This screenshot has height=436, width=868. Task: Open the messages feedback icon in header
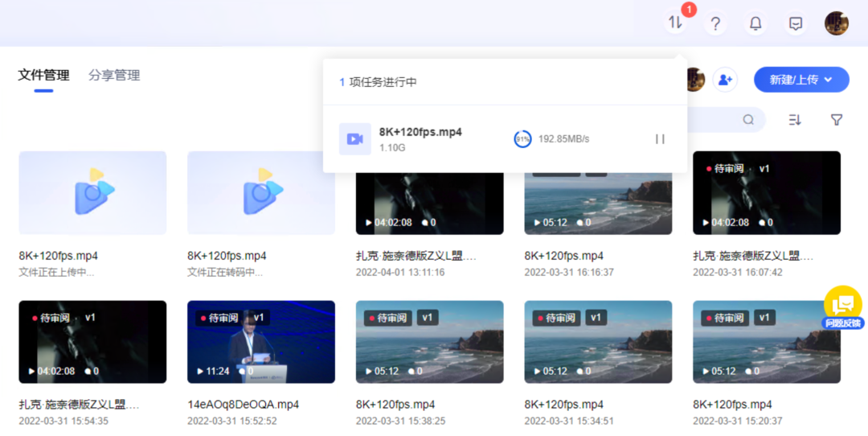(796, 23)
